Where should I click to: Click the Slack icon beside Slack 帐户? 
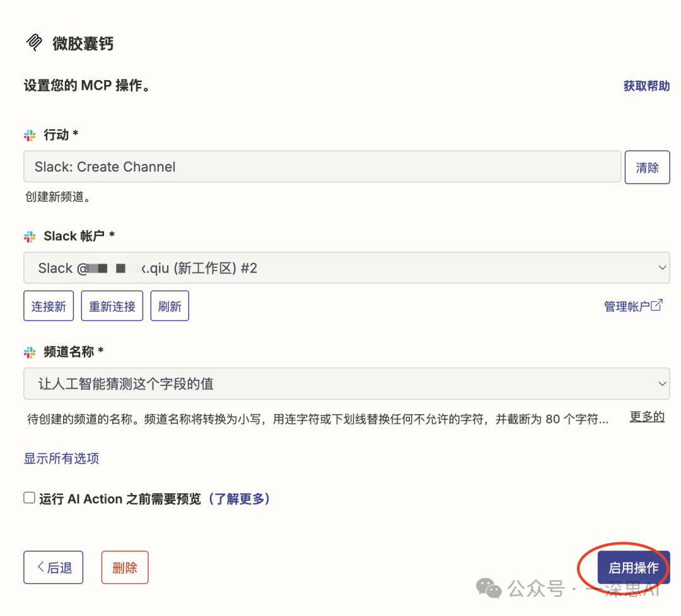tap(30, 237)
